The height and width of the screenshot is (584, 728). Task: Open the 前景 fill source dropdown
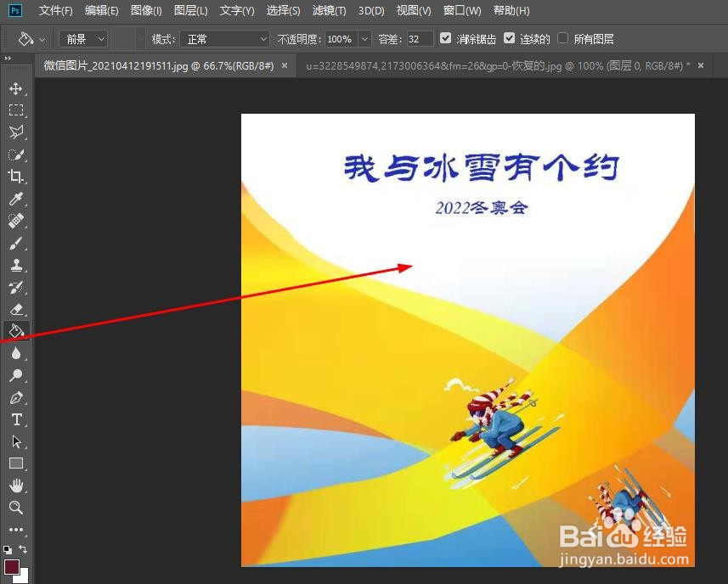pyautogui.click(x=83, y=39)
